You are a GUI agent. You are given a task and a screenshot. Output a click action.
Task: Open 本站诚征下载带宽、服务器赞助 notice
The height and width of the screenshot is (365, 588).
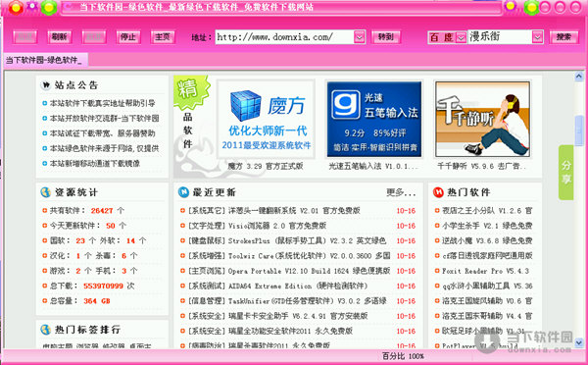102,133
